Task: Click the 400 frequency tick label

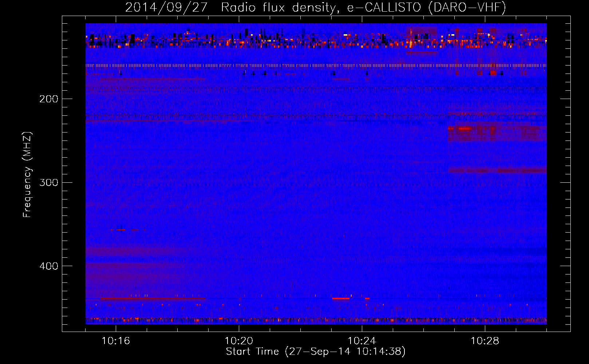Action: [x=49, y=266]
